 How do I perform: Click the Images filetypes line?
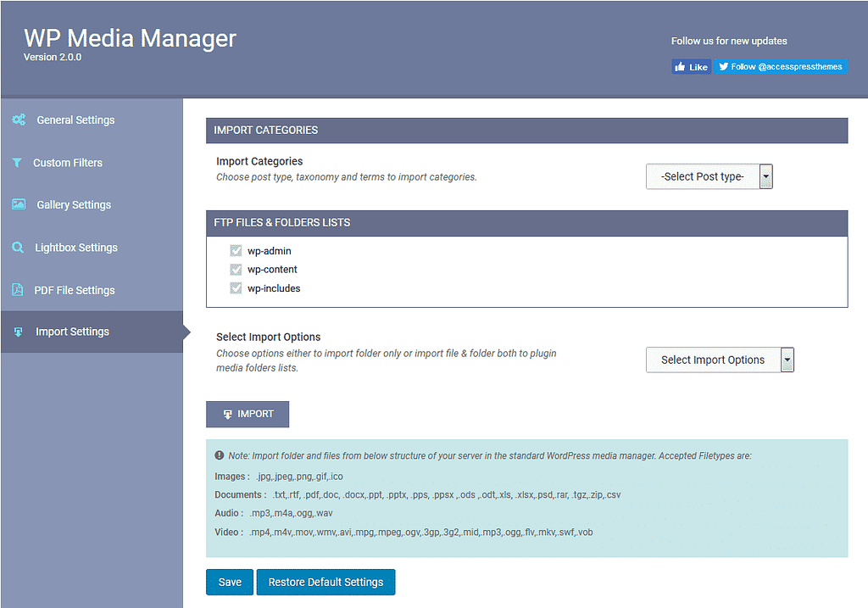tap(279, 477)
